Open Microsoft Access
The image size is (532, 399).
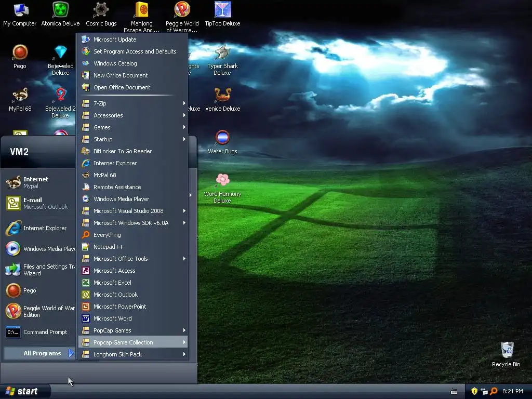click(x=133, y=270)
